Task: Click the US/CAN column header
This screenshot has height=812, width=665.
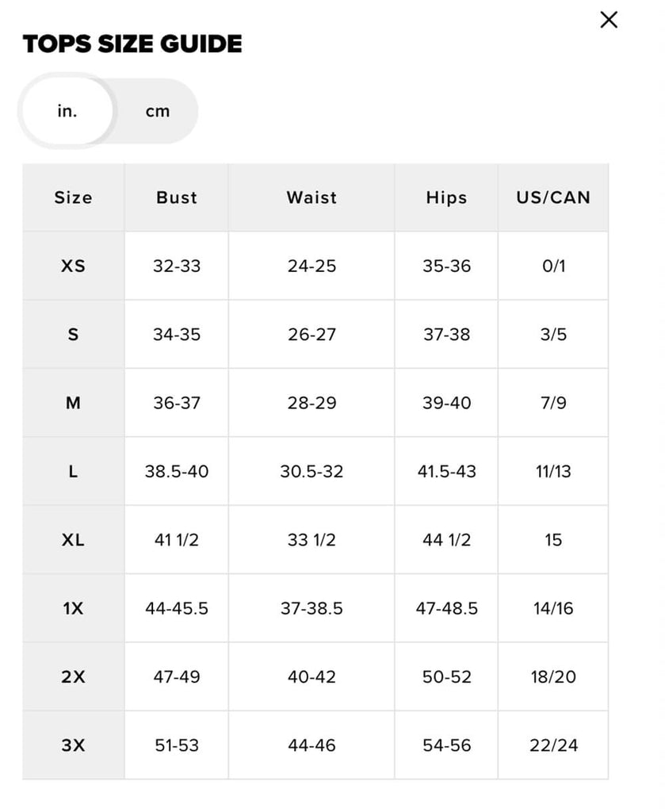Action: tap(553, 197)
